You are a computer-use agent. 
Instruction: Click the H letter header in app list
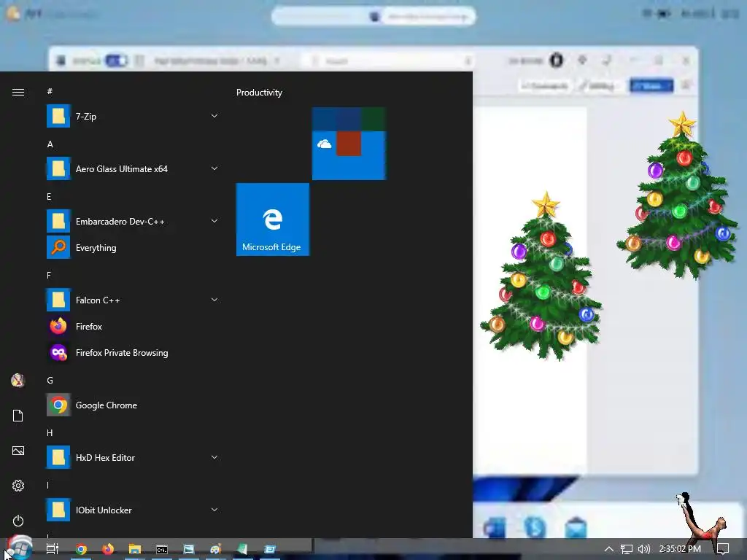[50, 433]
